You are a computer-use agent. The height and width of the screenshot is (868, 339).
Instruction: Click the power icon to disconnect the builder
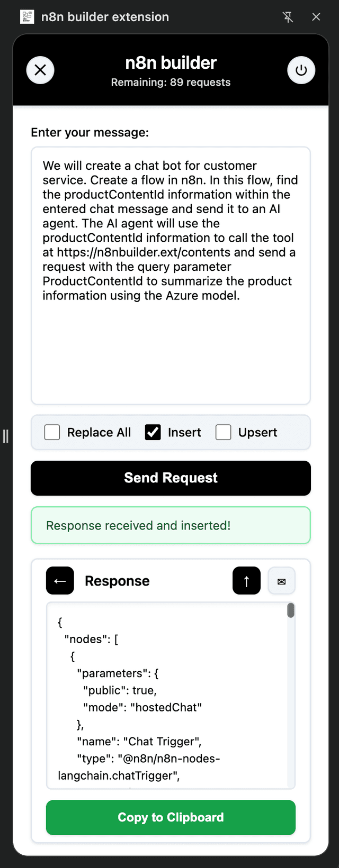[x=301, y=70]
